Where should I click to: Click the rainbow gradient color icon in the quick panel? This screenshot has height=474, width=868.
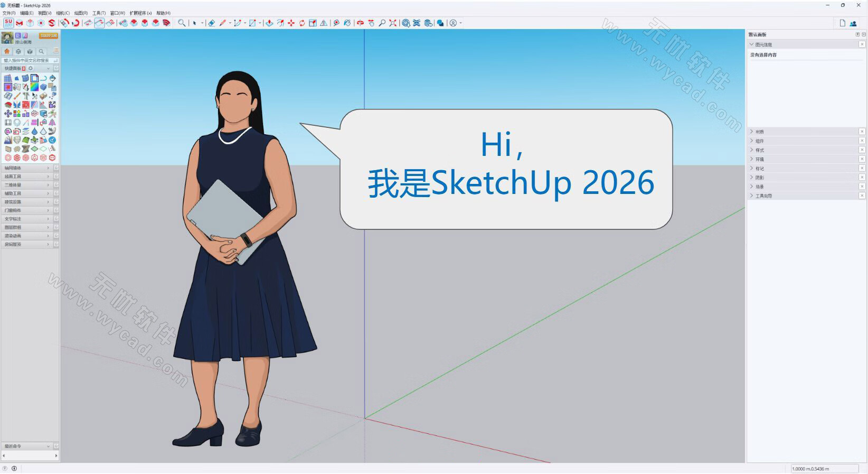click(34, 87)
